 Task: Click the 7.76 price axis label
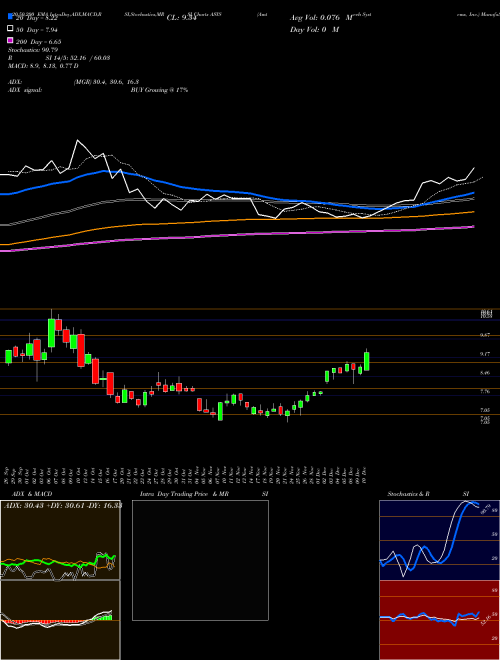pyautogui.click(x=485, y=391)
